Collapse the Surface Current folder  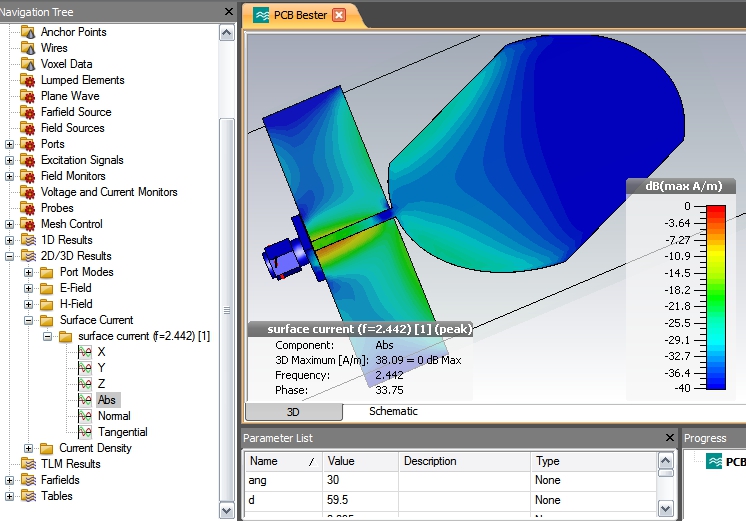coord(29,320)
